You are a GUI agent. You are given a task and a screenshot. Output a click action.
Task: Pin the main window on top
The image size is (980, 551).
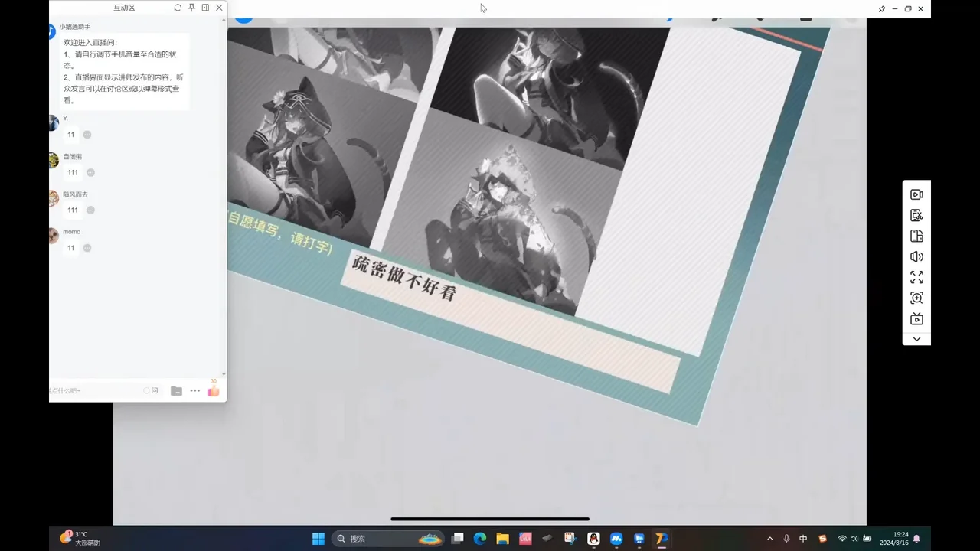tap(881, 9)
